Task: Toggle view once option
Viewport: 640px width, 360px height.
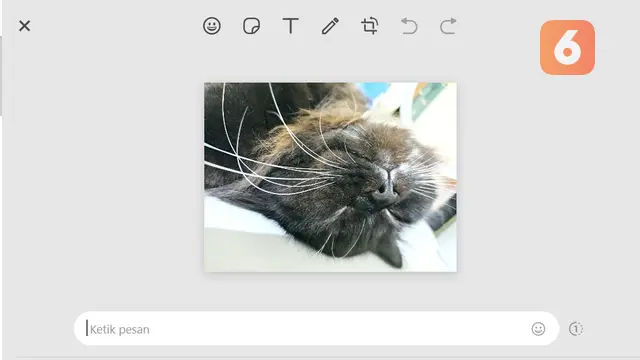Action: click(x=576, y=329)
